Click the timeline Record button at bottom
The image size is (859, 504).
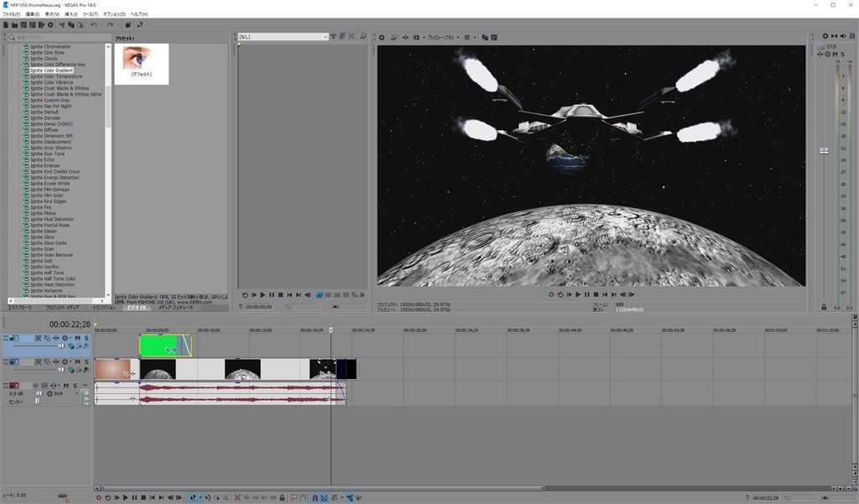99,497
